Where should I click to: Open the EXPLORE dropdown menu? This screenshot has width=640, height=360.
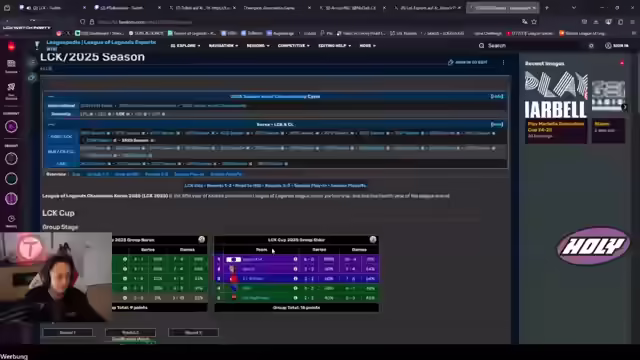(x=185, y=46)
